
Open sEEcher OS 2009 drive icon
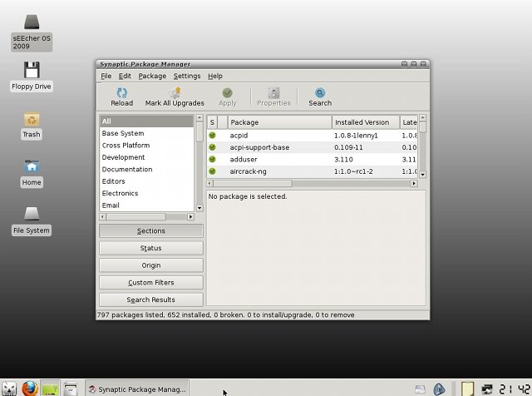32,22
